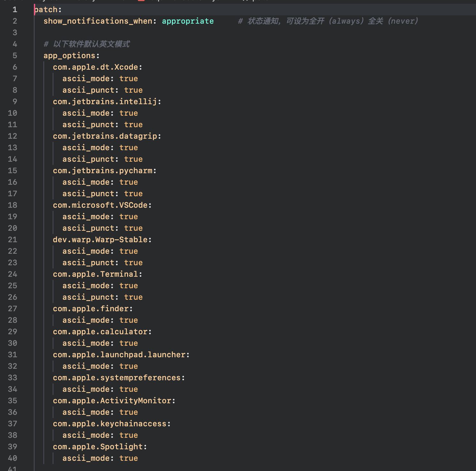Click the com.apple.finder key
The width and height of the screenshot is (476, 471).
point(93,309)
